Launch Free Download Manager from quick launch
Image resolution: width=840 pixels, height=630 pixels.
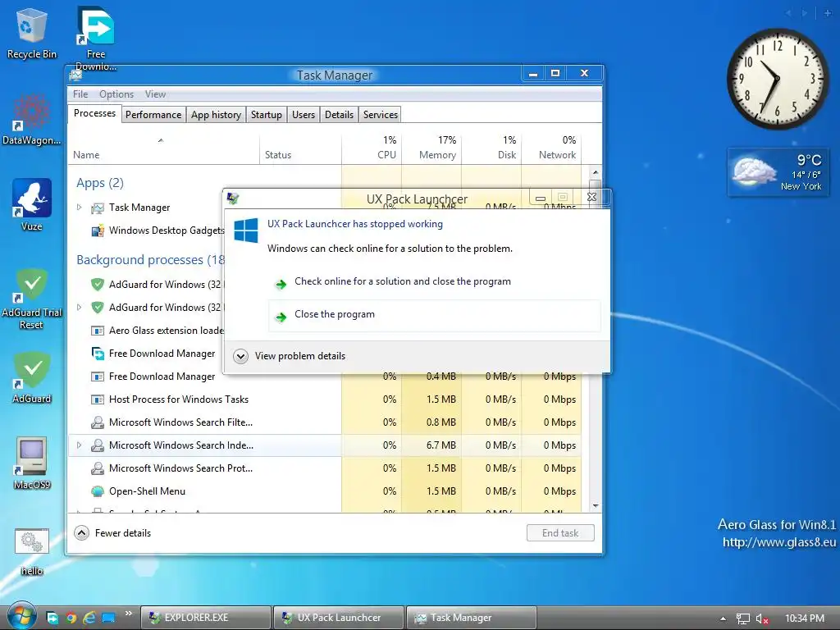(x=52, y=618)
